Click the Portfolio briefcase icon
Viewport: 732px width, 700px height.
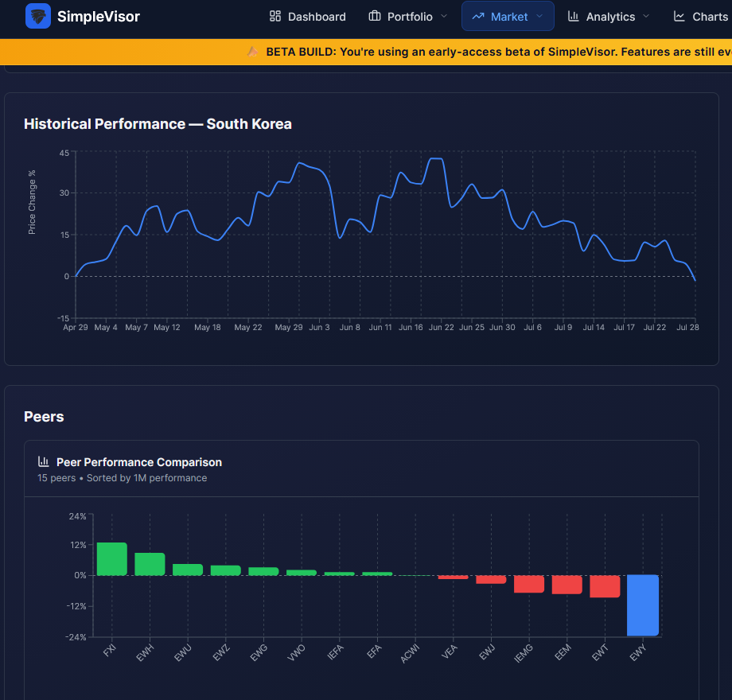(x=375, y=17)
